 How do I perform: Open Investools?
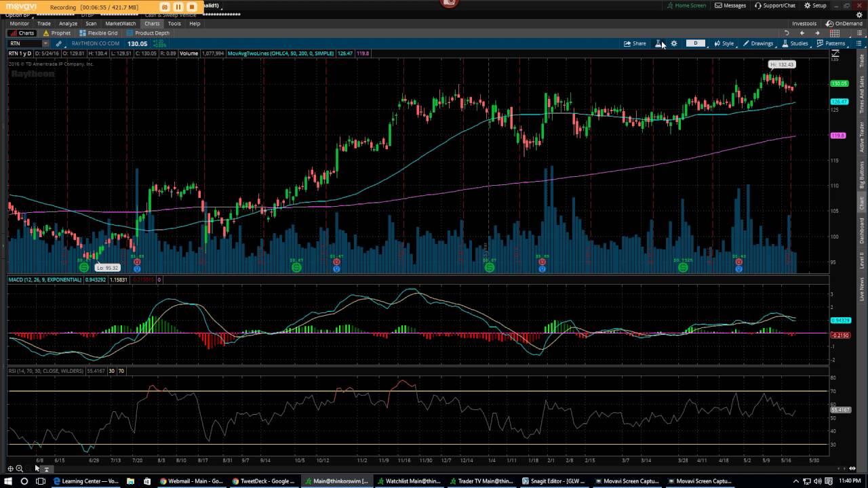804,24
